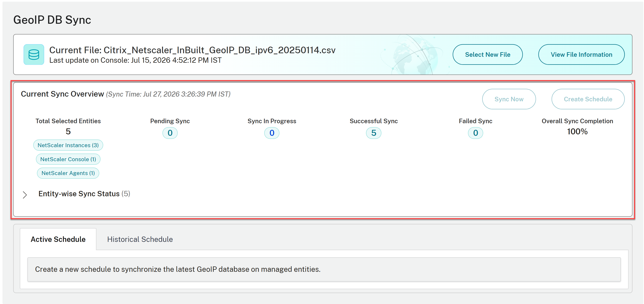Image resolution: width=644 pixels, height=304 pixels.
Task: Click the Sync Now button
Action: click(x=509, y=99)
